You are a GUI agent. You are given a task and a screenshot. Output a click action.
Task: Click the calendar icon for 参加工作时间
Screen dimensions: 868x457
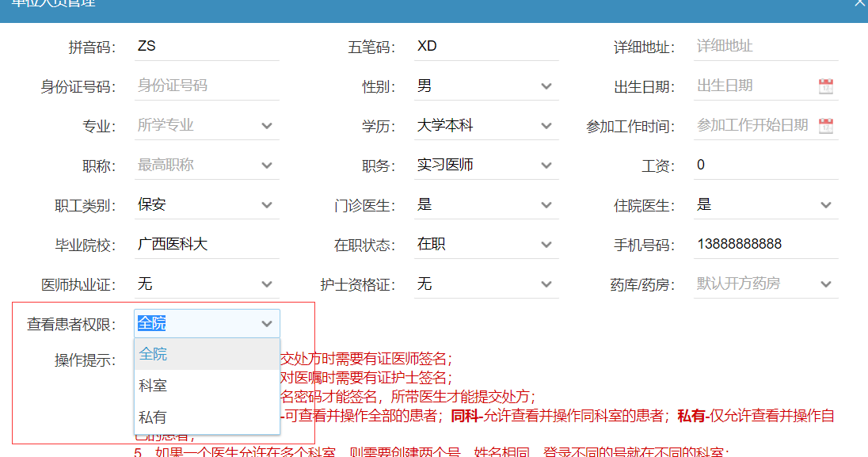(x=826, y=126)
